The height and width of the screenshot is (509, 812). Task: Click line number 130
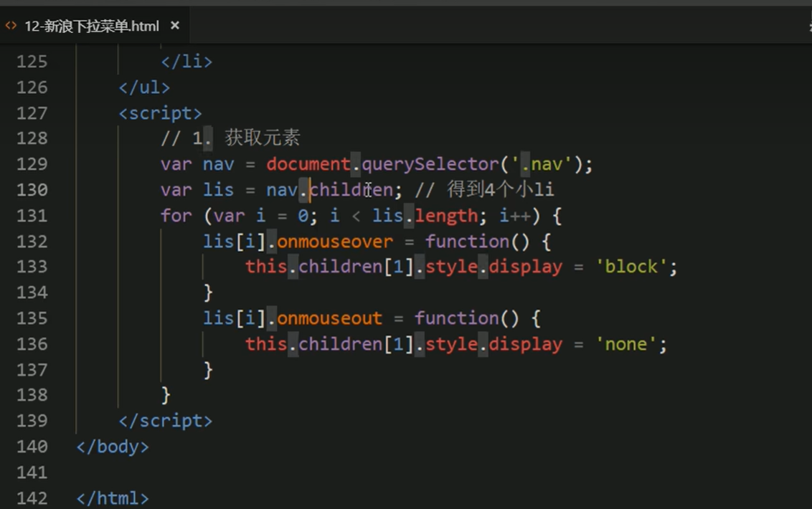[x=32, y=190]
